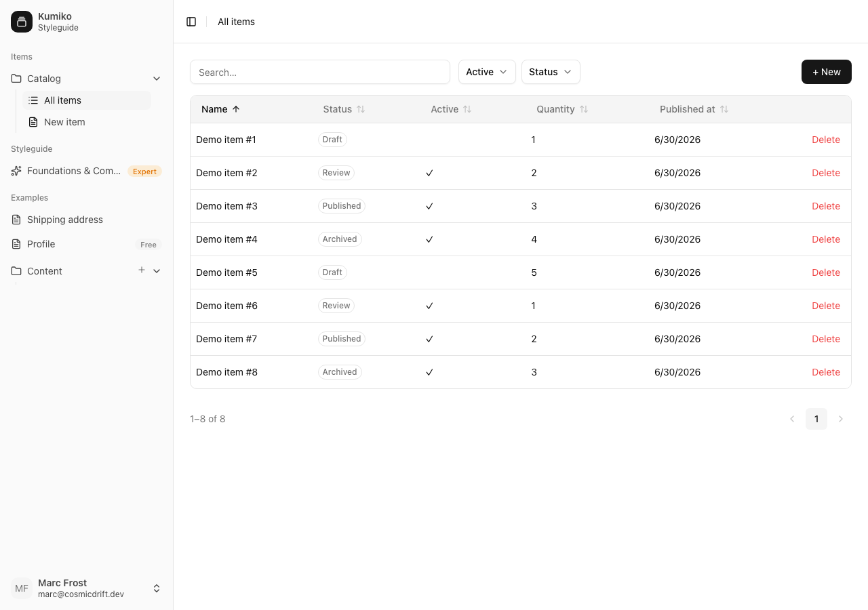This screenshot has height=610, width=868.
Task: Click the Catalog folder icon
Action: pyautogui.click(x=16, y=79)
